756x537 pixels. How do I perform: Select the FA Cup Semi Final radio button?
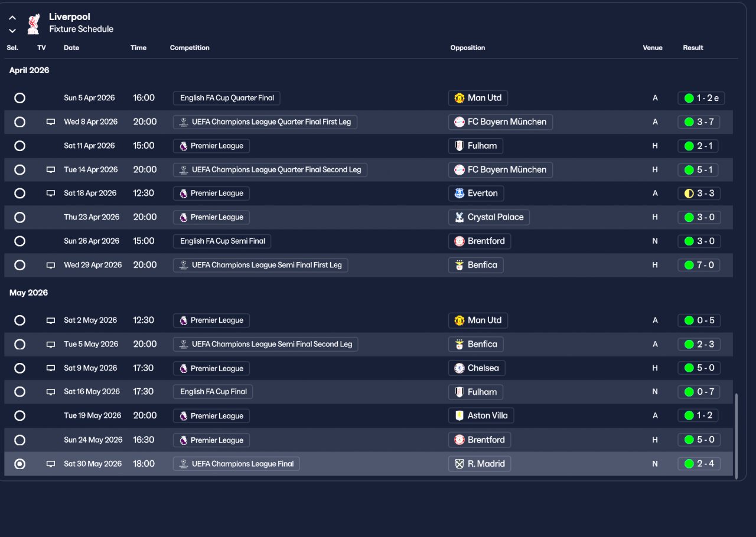click(20, 241)
